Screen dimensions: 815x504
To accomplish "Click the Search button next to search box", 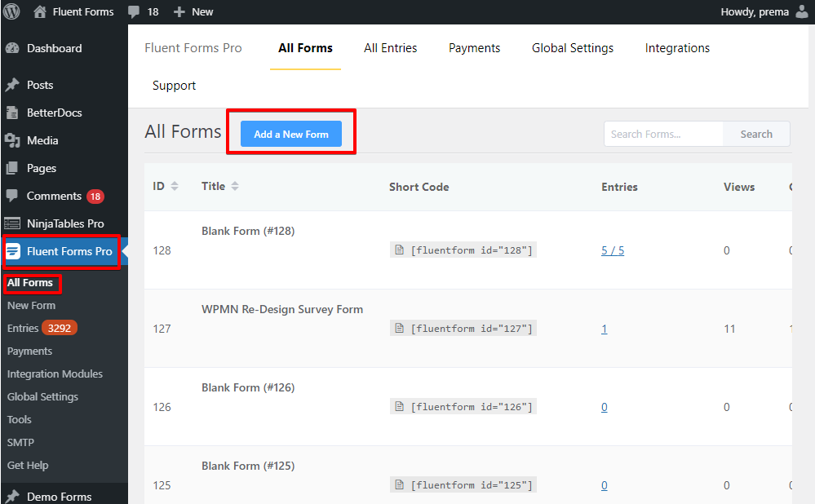I will [x=756, y=134].
